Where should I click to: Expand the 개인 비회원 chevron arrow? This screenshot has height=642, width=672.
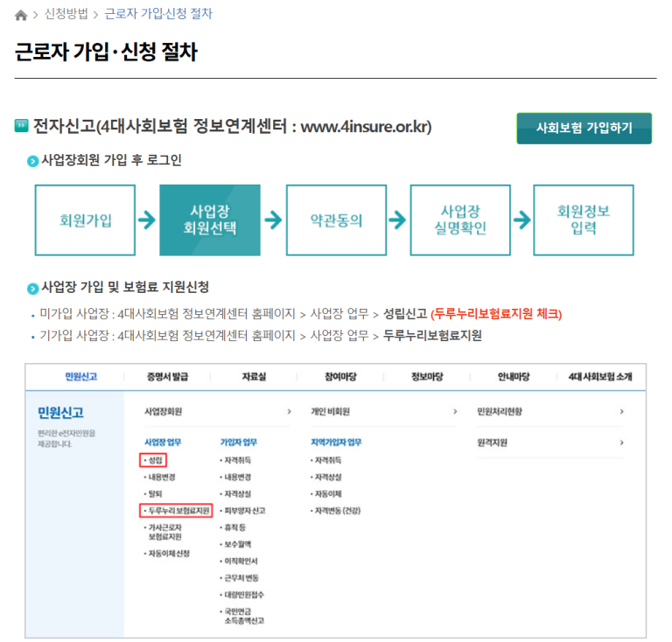(455, 412)
